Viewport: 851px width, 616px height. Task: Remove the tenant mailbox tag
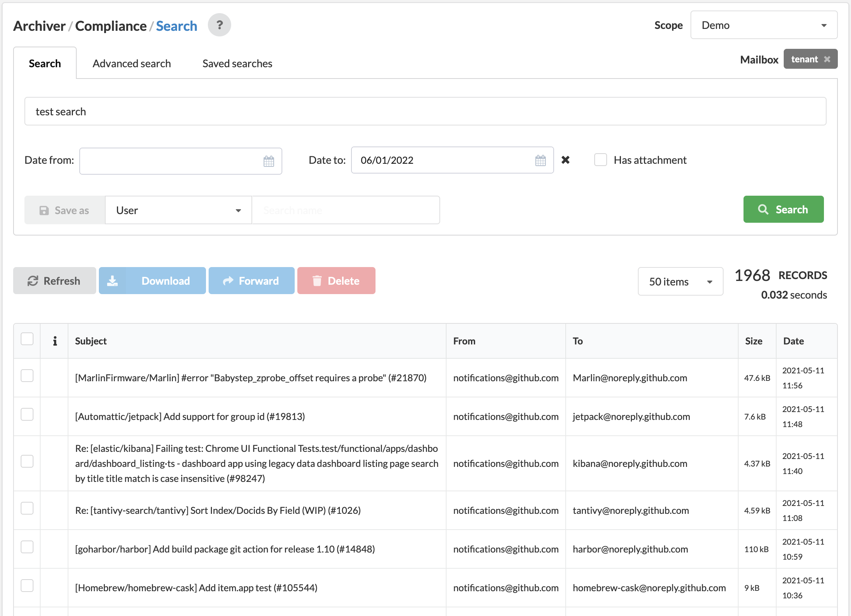827,59
